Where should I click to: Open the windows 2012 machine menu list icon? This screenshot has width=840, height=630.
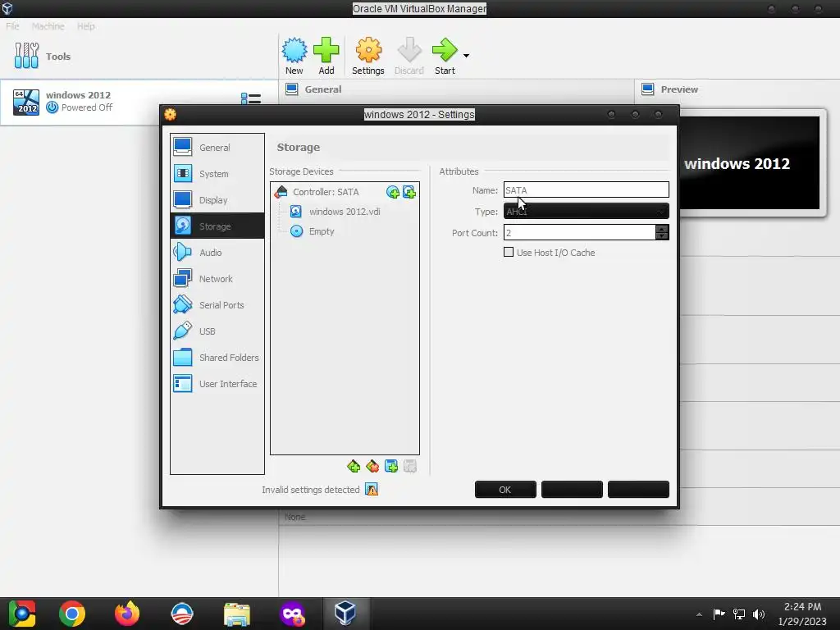(x=251, y=98)
